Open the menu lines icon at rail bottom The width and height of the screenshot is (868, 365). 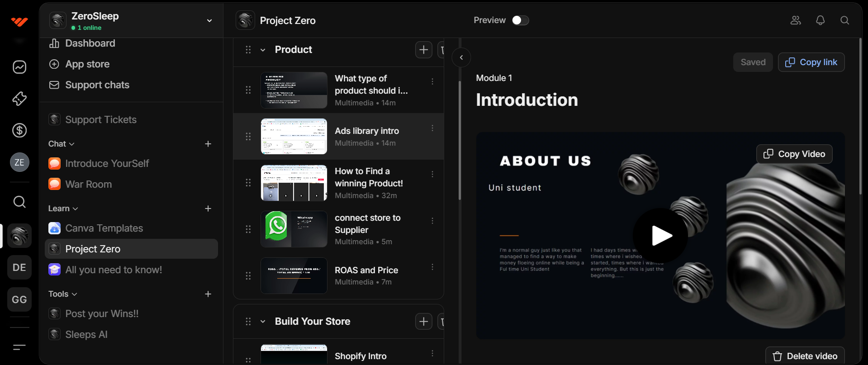(19, 347)
